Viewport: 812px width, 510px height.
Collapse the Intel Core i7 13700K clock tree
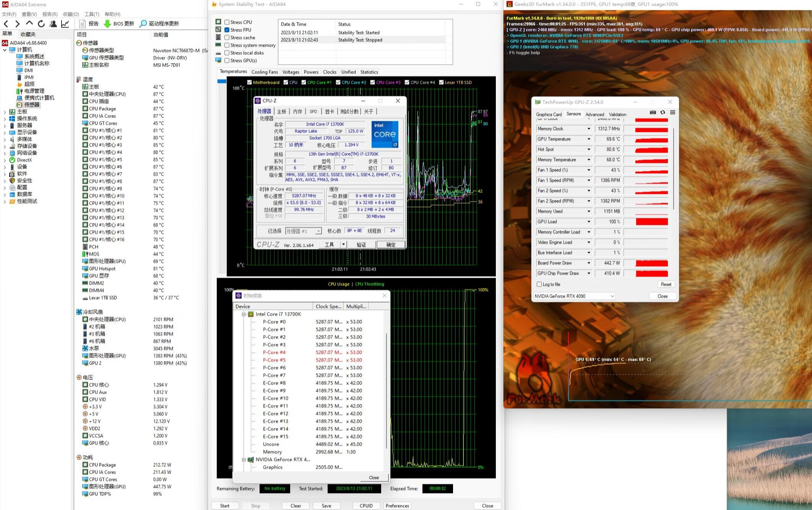coord(244,314)
